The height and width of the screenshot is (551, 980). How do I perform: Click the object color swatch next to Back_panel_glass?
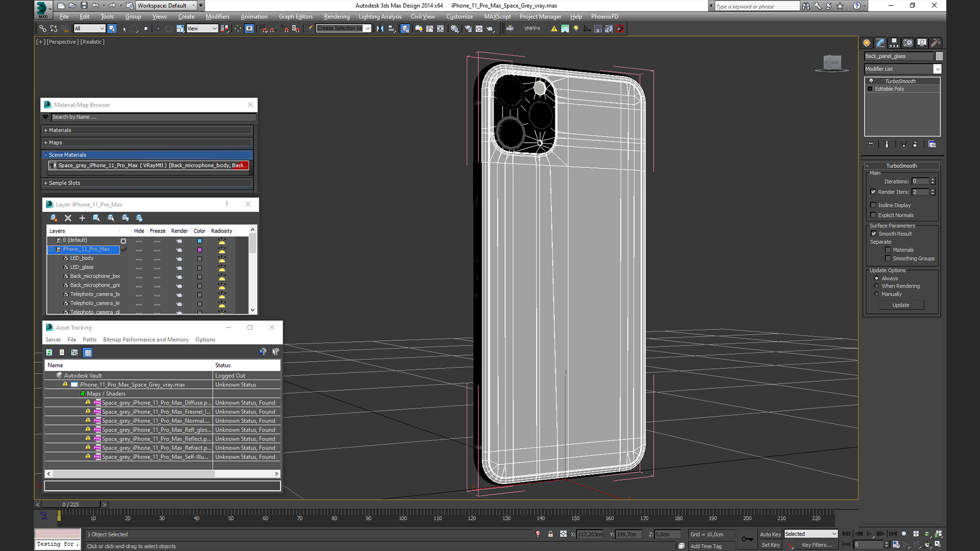[x=939, y=56]
